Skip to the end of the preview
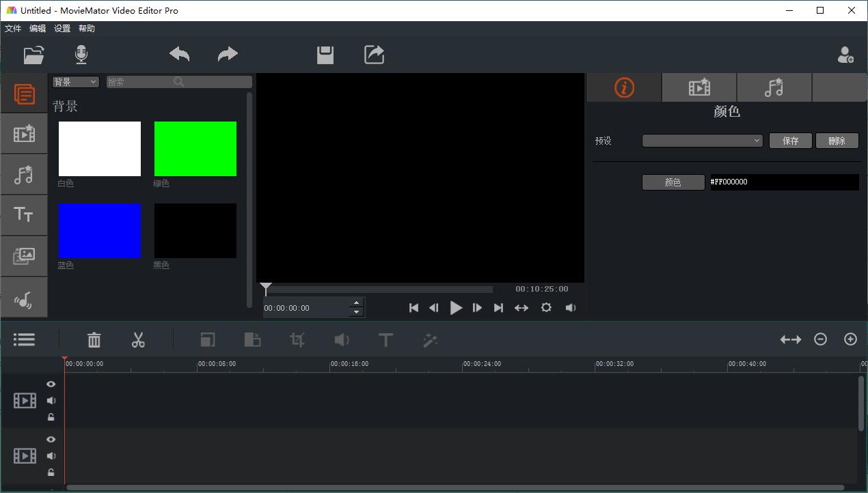The width and height of the screenshot is (868, 493). pos(498,308)
